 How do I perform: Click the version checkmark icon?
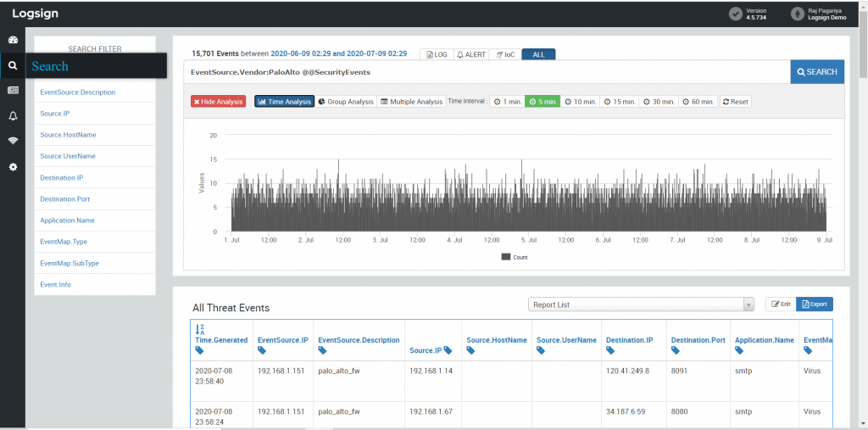pos(735,14)
